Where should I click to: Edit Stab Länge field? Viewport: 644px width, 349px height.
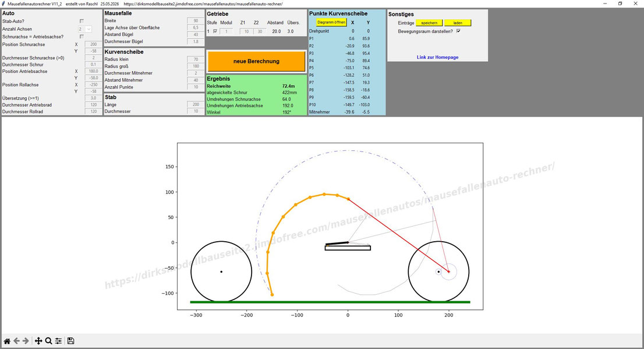point(196,104)
